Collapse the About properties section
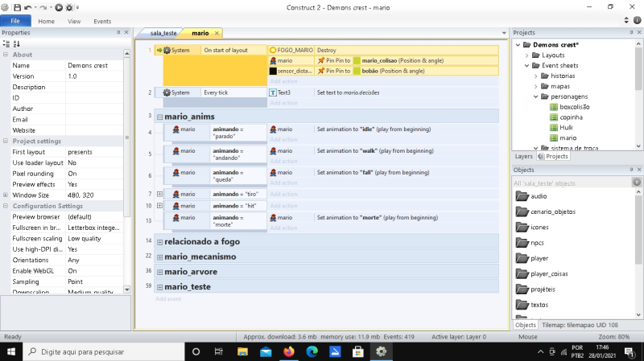 [6, 55]
